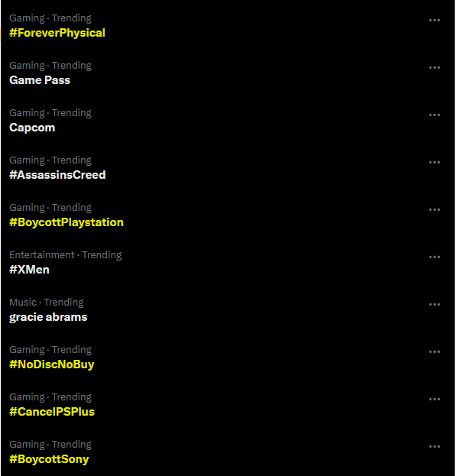Screen dimensions: 455x476
Task: Open more options for #AssassinsCreed trend
Action: 434,162
